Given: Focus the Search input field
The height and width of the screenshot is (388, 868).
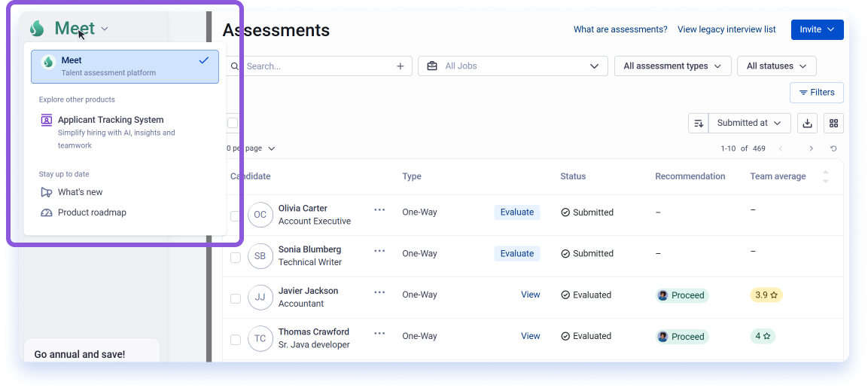Looking at the screenshot, I should (x=318, y=66).
